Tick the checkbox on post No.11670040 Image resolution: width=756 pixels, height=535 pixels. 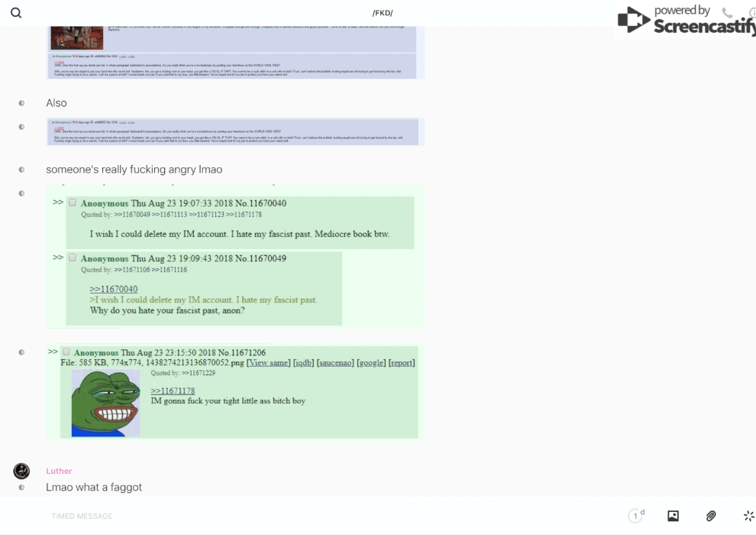click(73, 203)
